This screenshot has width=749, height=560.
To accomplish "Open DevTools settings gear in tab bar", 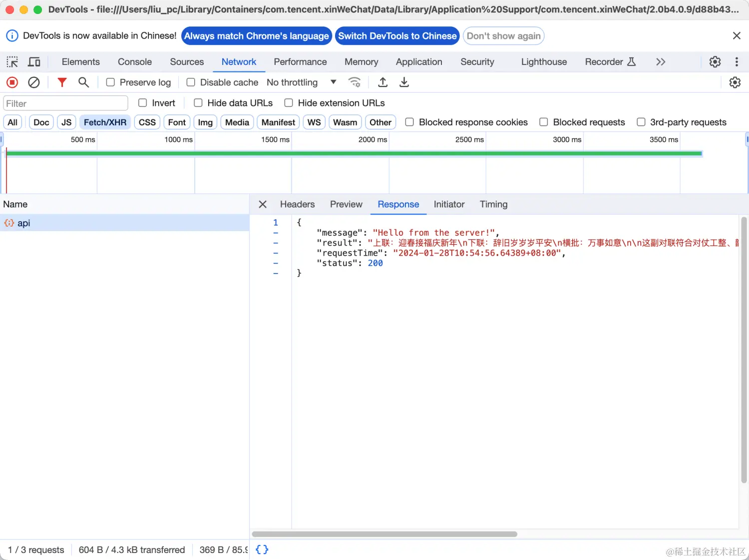I will pos(715,62).
